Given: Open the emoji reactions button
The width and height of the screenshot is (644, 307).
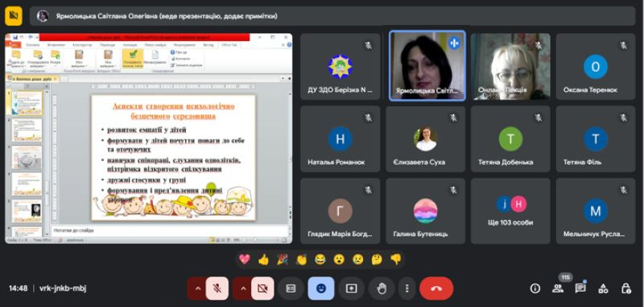Looking at the screenshot, I should (321, 288).
